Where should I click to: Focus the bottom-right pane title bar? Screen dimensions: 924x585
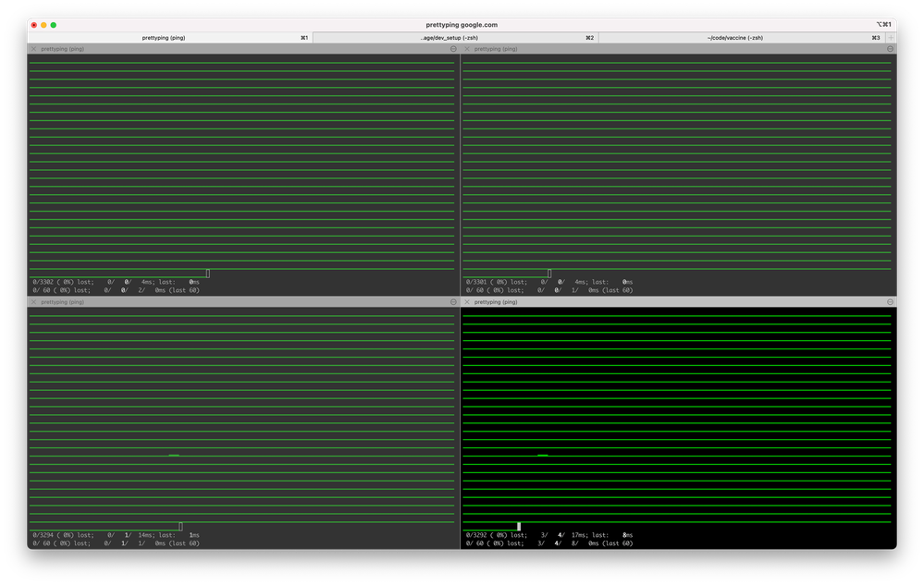(675, 302)
